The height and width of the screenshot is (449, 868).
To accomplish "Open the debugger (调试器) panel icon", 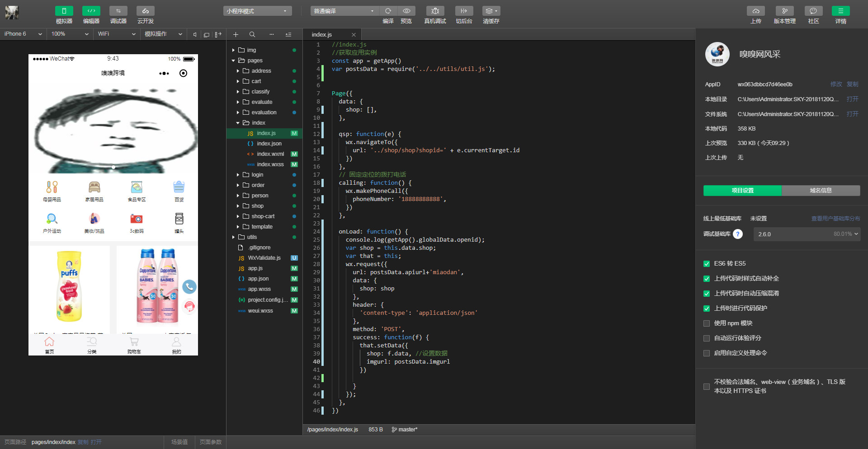I will click(118, 11).
